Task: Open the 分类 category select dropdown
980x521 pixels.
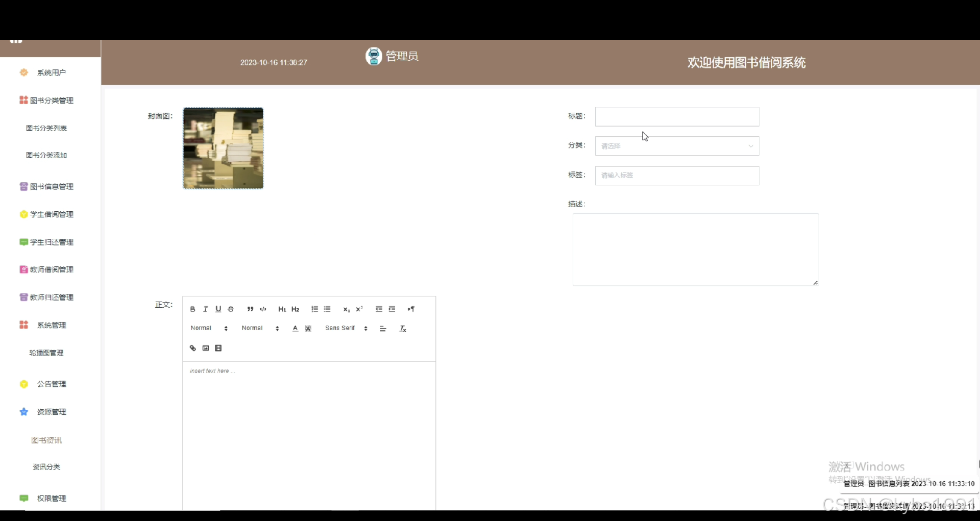Action: point(677,146)
